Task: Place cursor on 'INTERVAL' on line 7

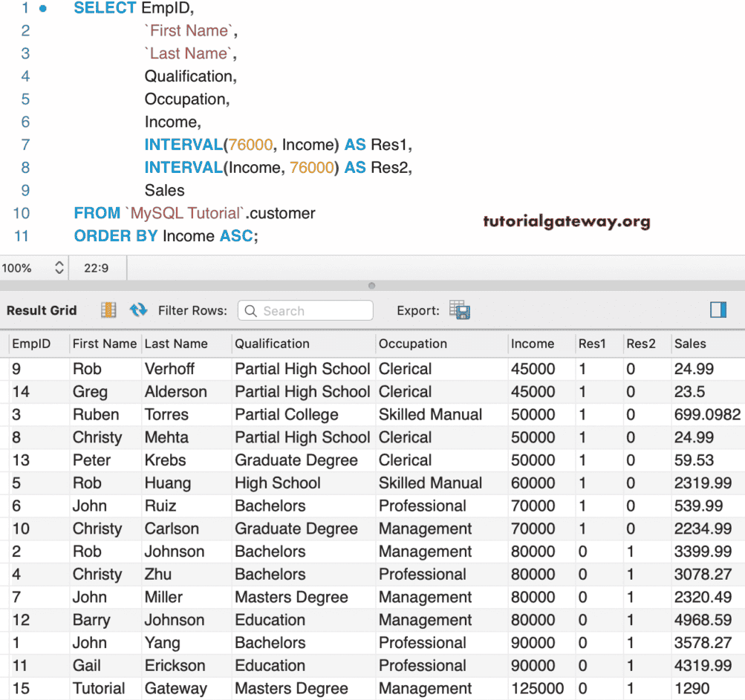Action: click(x=183, y=144)
